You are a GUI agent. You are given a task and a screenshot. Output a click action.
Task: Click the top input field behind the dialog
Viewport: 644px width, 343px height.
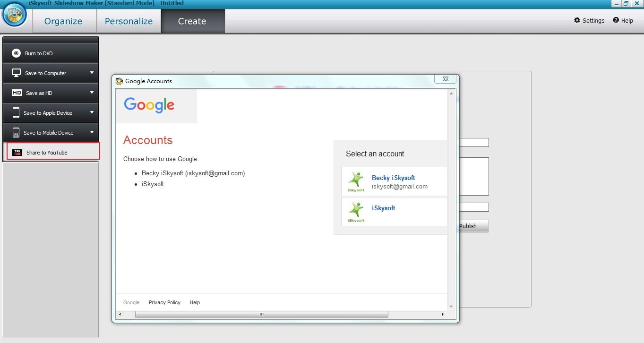point(473,143)
